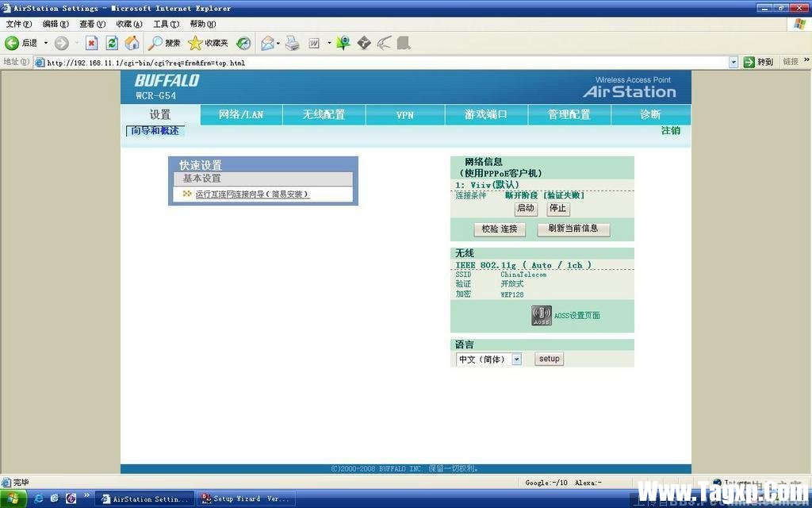Image resolution: width=812 pixels, height=508 pixels.
Task: Click the Print icon
Action: [293, 43]
